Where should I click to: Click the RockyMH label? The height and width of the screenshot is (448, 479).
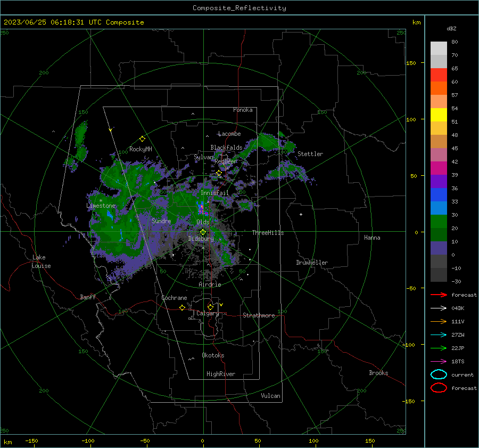tap(141, 149)
